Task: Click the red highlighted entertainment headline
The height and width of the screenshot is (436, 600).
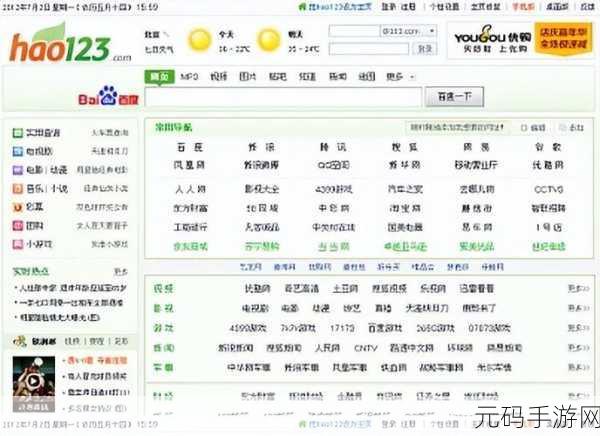Action: coord(95,360)
